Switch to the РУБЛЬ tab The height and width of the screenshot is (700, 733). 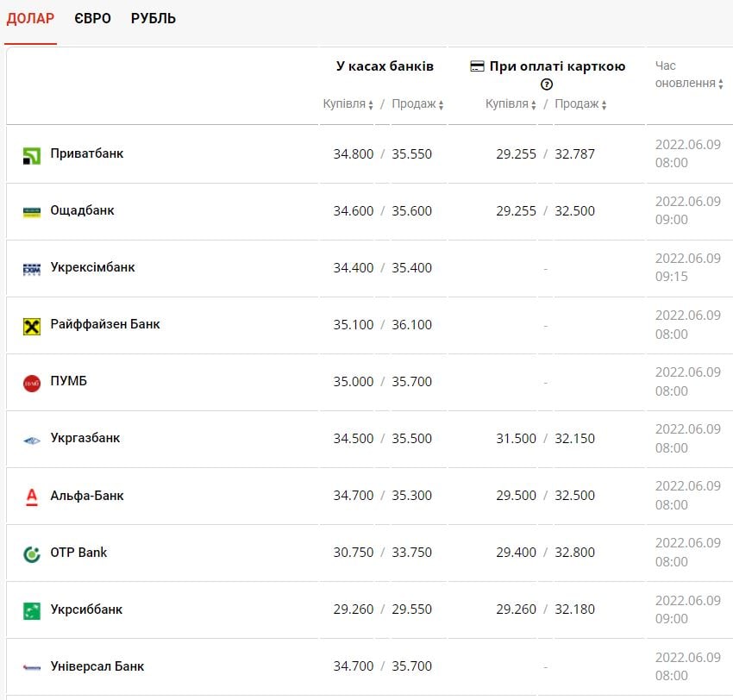click(x=153, y=18)
